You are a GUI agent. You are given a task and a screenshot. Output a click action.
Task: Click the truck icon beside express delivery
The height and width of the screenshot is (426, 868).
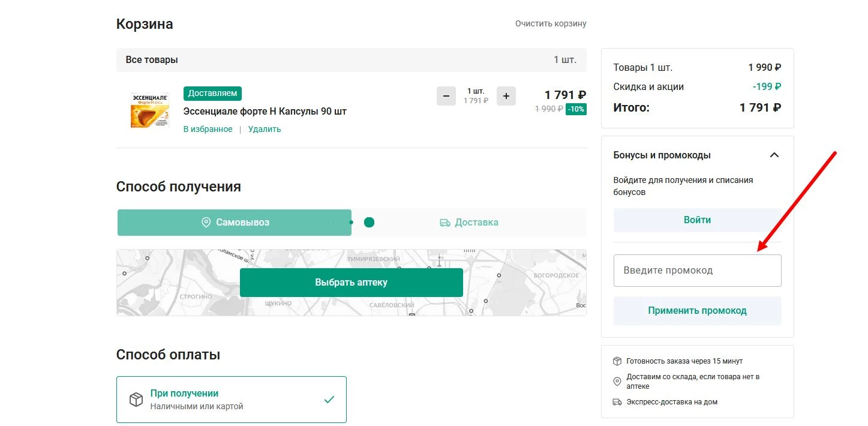click(617, 402)
